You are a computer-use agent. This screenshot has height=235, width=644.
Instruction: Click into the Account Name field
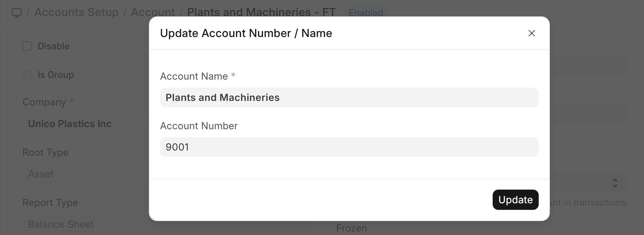tap(349, 97)
